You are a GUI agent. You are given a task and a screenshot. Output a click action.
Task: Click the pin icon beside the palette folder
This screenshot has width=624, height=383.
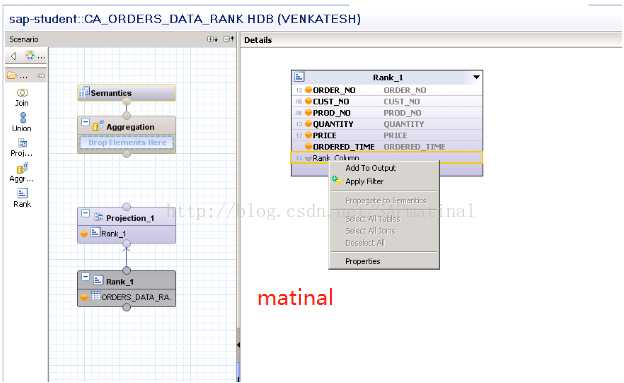pos(41,75)
